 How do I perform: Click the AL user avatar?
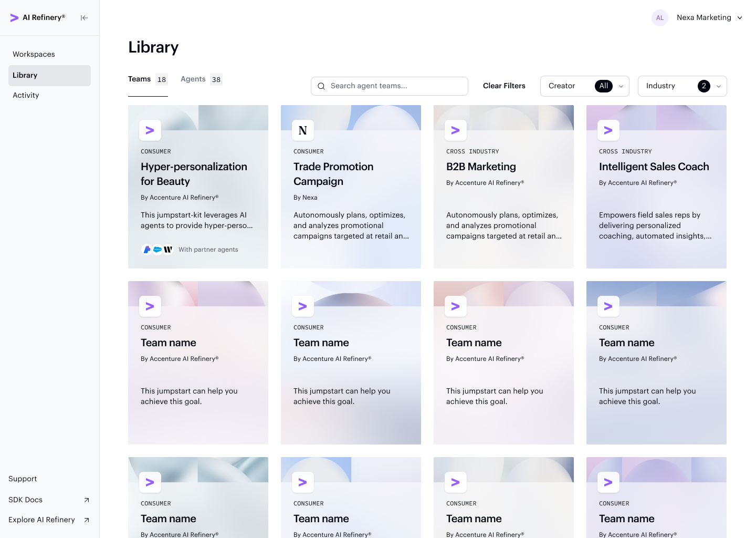[660, 18]
